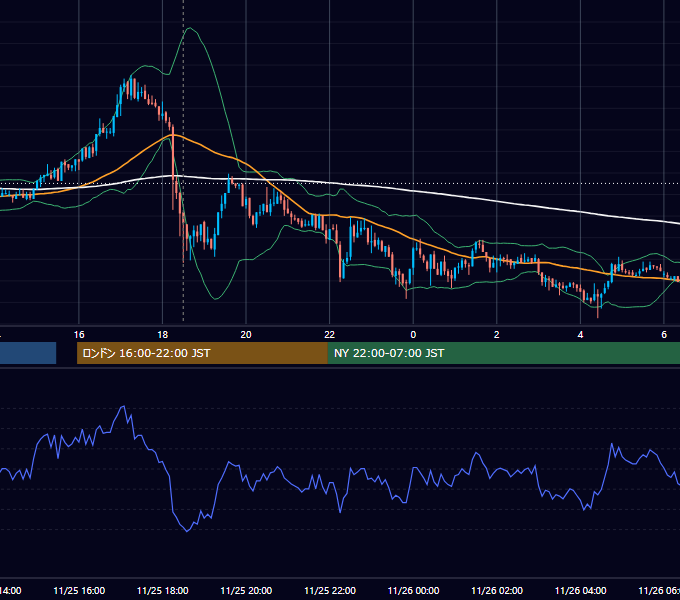Screen dimensions: 680x600
Task: Click the hour label 16 on upper axis
Action: pos(79,335)
